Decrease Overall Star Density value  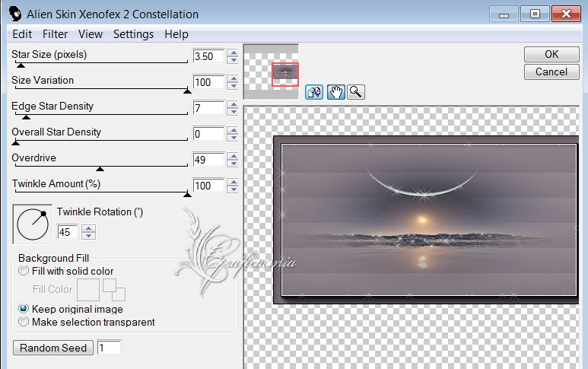[234, 138]
